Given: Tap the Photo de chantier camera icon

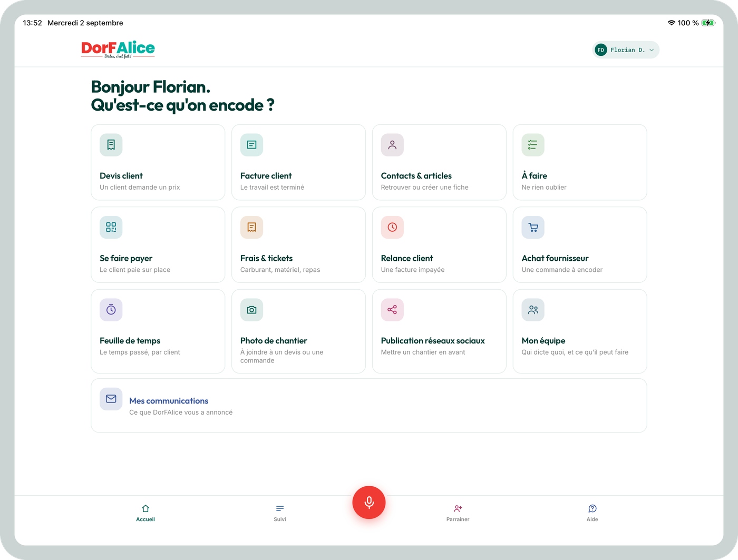Looking at the screenshot, I should pyautogui.click(x=251, y=310).
